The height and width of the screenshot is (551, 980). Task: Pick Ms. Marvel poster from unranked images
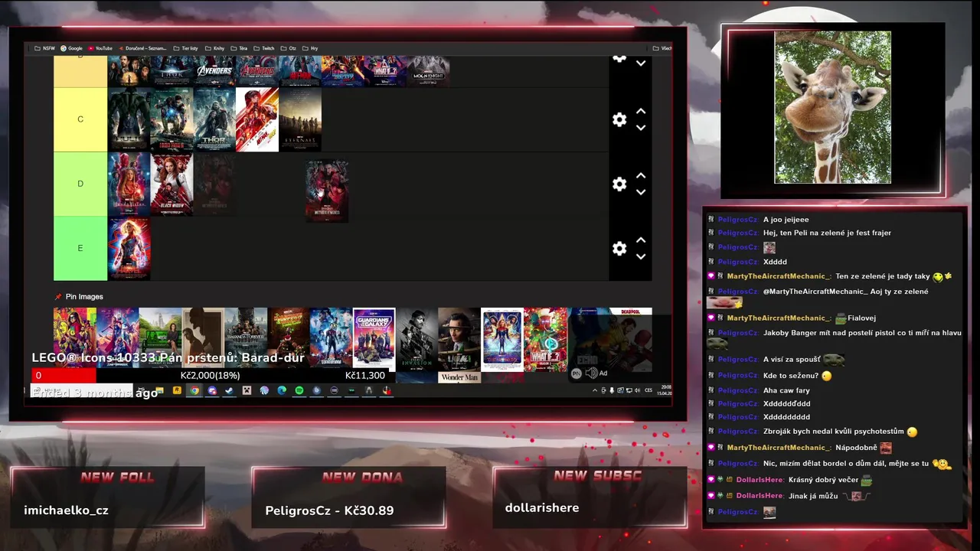[75, 339]
